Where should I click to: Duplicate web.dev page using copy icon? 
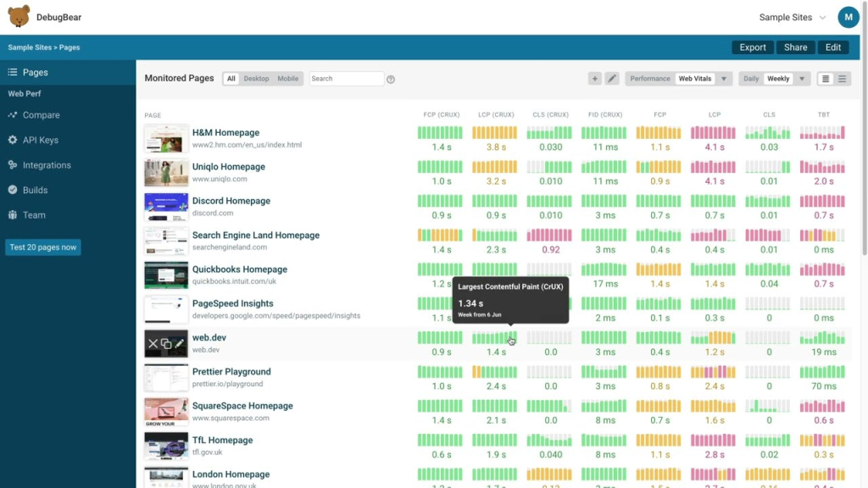pyautogui.click(x=166, y=344)
